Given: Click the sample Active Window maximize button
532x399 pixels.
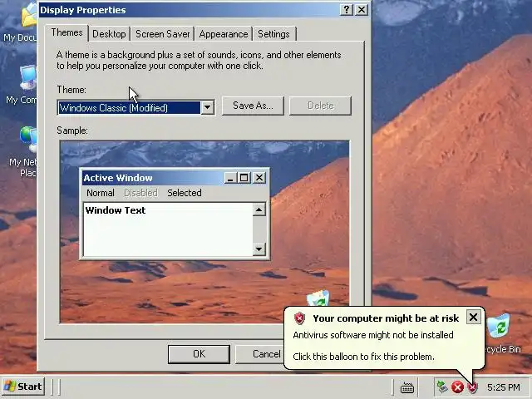Looking at the screenshot, I should [x=244, y=178].
